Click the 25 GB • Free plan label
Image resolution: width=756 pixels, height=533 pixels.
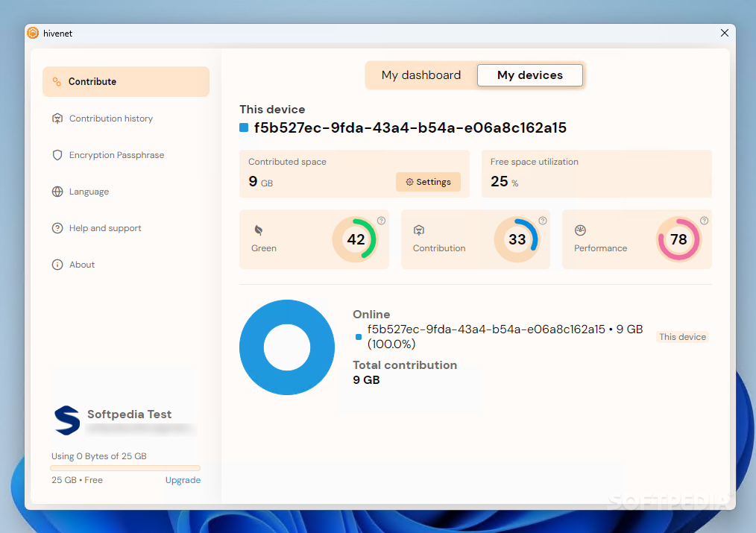(77, 480)
